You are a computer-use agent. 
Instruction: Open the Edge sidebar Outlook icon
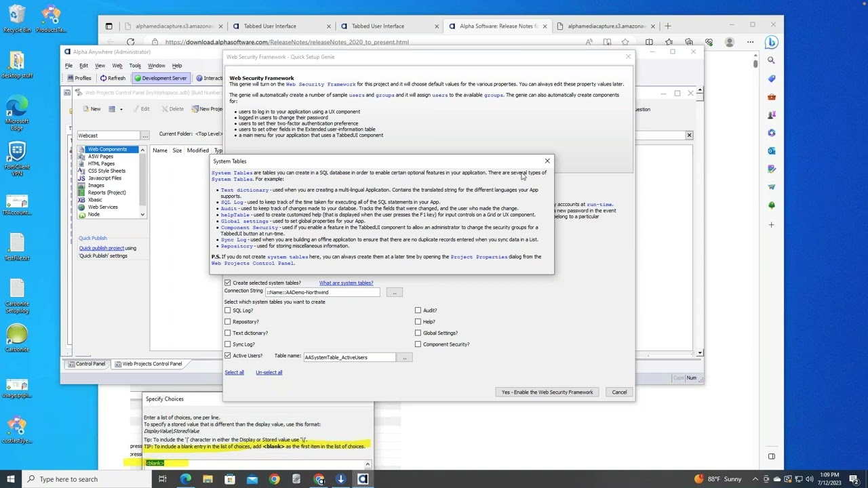pyautogui.click(x=772, y=151)
